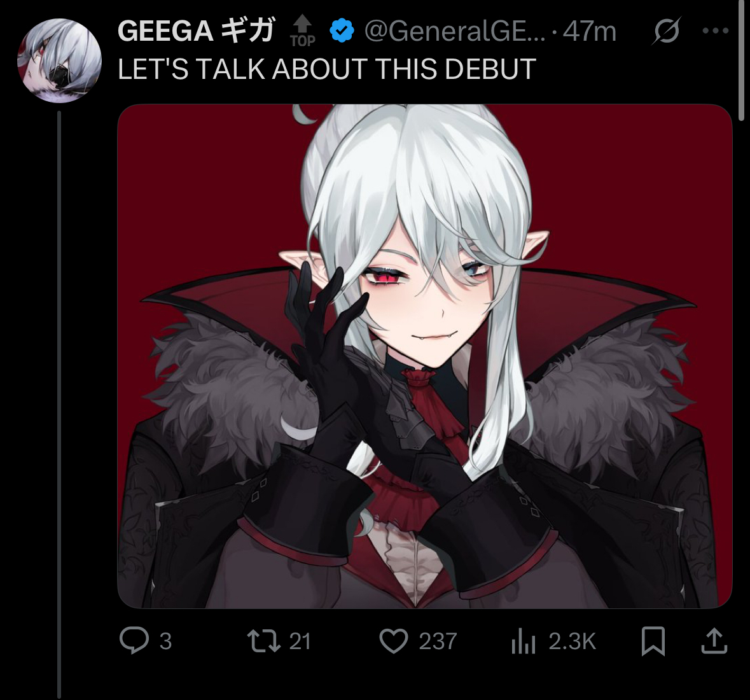Open GEEGA's profile avatar
Image resolution: width=750 pixels, height=700 pixels.
click(x=59, y=60)
